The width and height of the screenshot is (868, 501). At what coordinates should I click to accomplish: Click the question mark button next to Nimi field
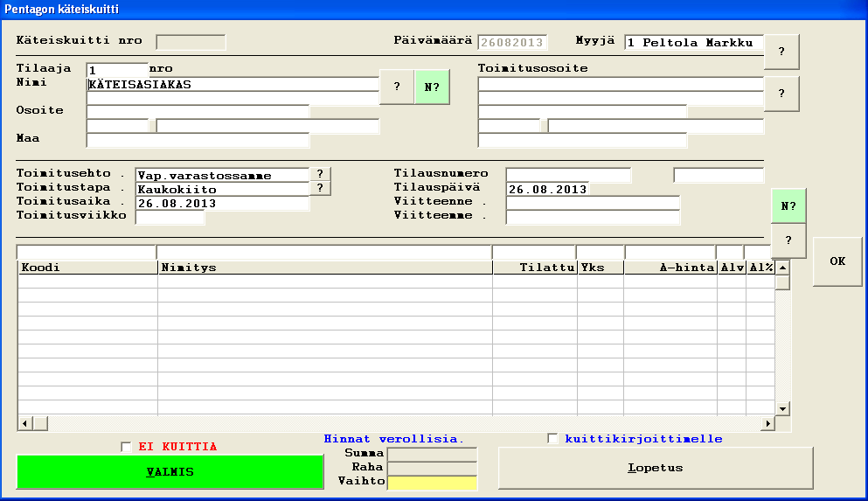397,87
